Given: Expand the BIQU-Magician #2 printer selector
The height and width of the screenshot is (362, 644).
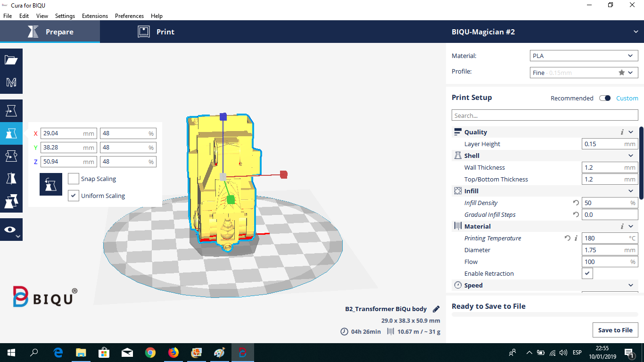Looking at the screenshot, I should point(545,32).
